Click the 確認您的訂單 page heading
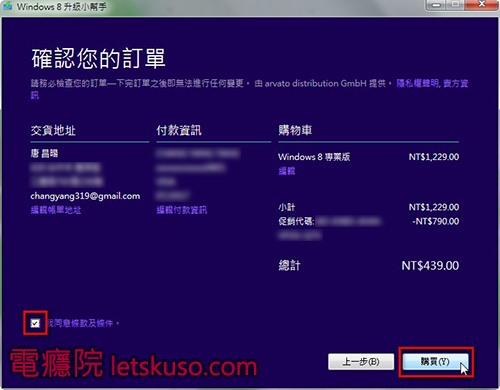This screenshot has width=500, height=390. 98,59
